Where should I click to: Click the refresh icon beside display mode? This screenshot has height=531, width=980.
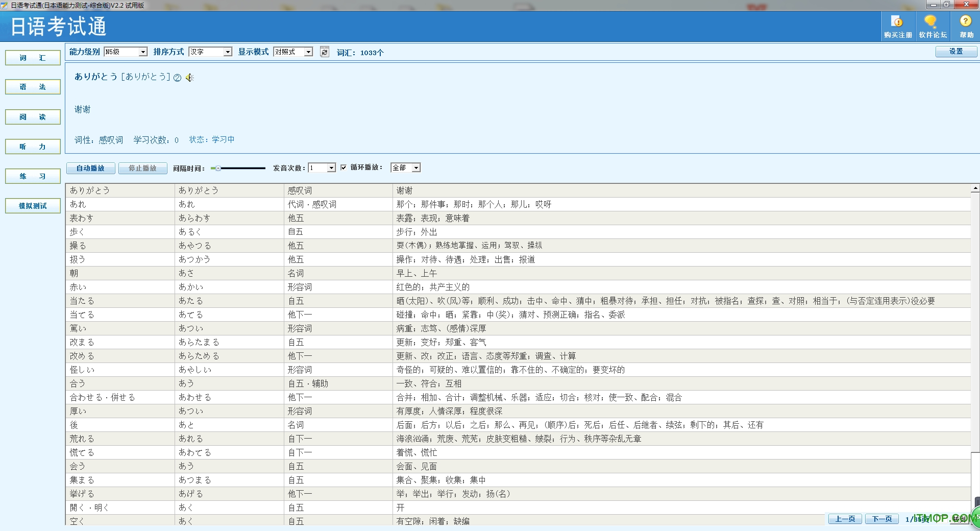(324, 52)
